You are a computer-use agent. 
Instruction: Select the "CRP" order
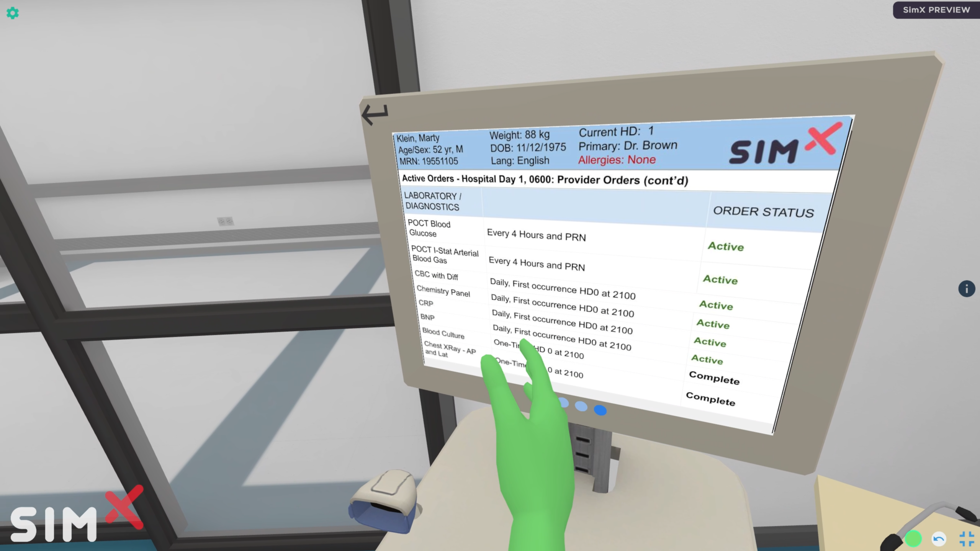click(426, 303)
